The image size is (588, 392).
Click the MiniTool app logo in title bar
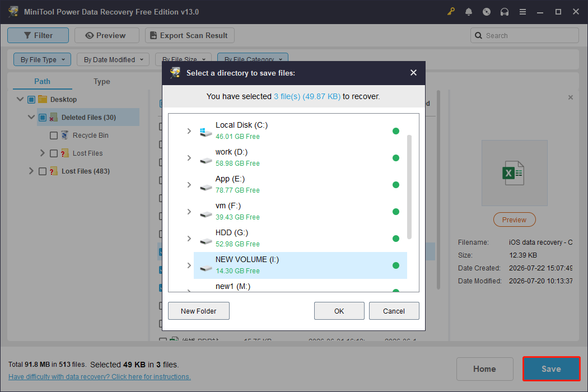point(13,11)
